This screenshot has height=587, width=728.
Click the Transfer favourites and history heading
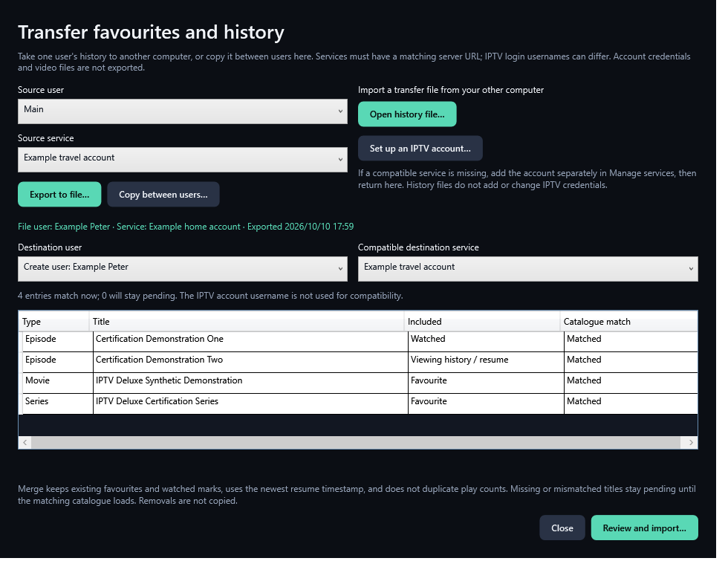coord(151,33)
